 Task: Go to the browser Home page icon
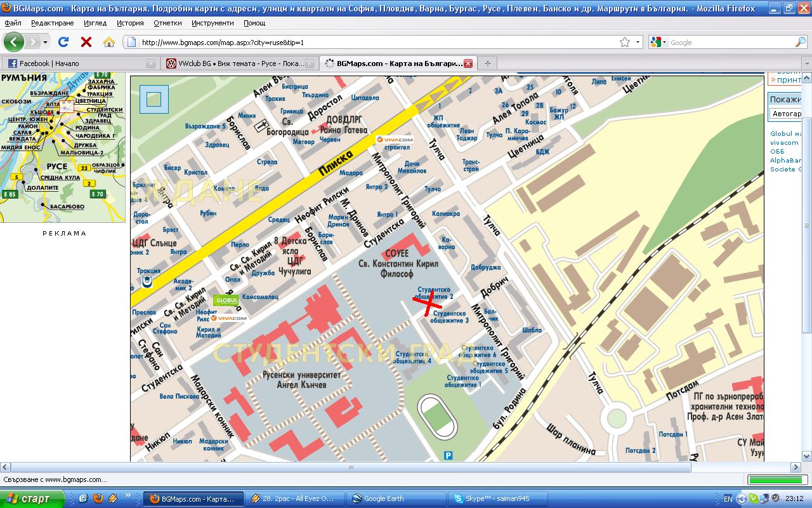click(x=109, y=43)
